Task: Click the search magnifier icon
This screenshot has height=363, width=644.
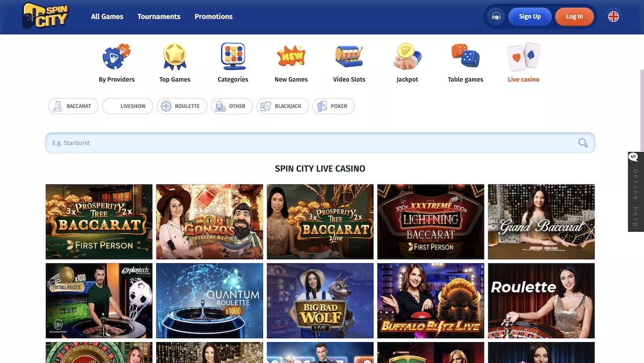Action: (583, 143)
